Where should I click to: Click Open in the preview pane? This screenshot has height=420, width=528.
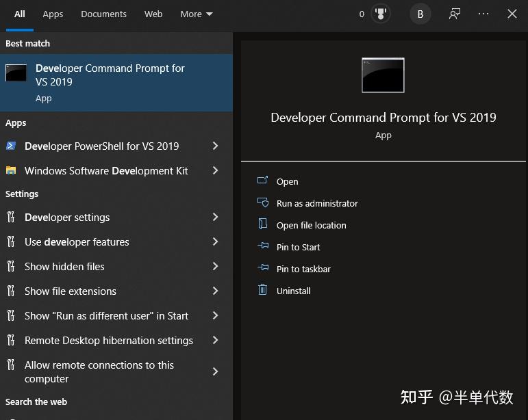point(287,181)
